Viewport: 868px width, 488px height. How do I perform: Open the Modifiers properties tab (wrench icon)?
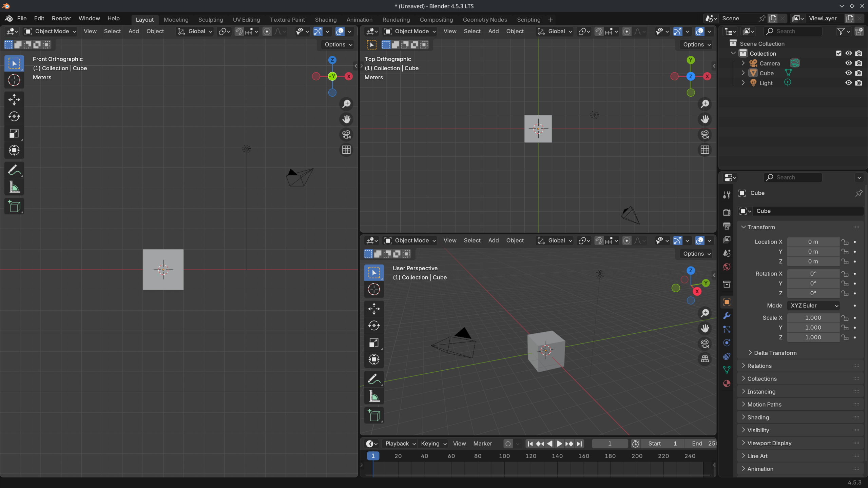(x=727, y=316)
